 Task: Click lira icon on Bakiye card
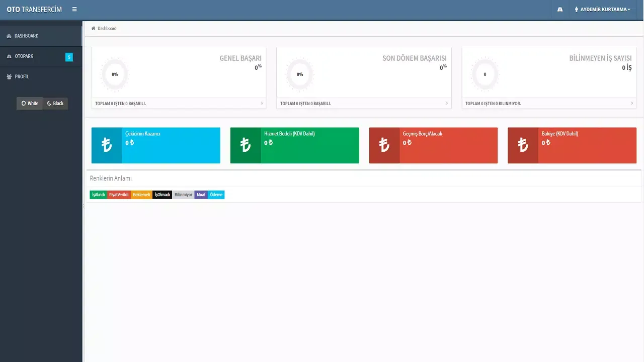click(523, 145)
